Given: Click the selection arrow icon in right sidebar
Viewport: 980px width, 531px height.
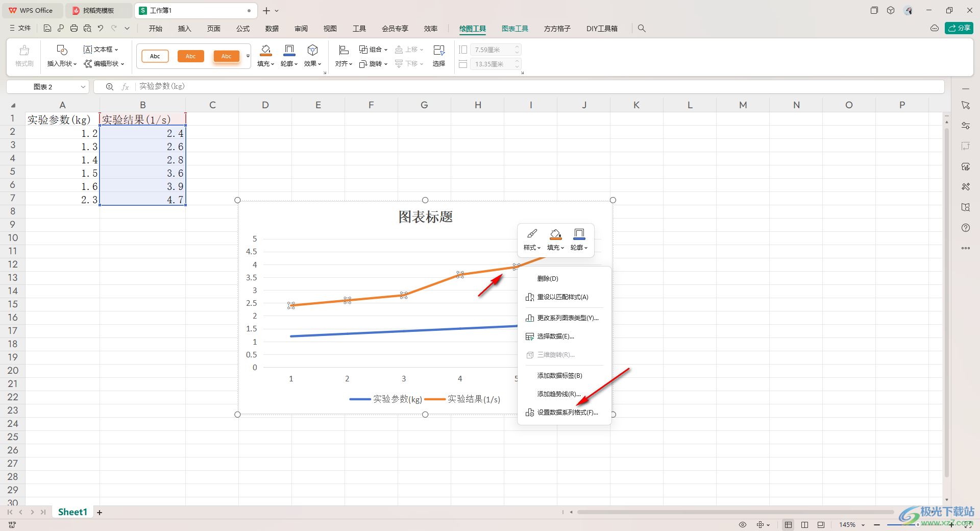Looking at the screenshot, I should pos(966,105).
